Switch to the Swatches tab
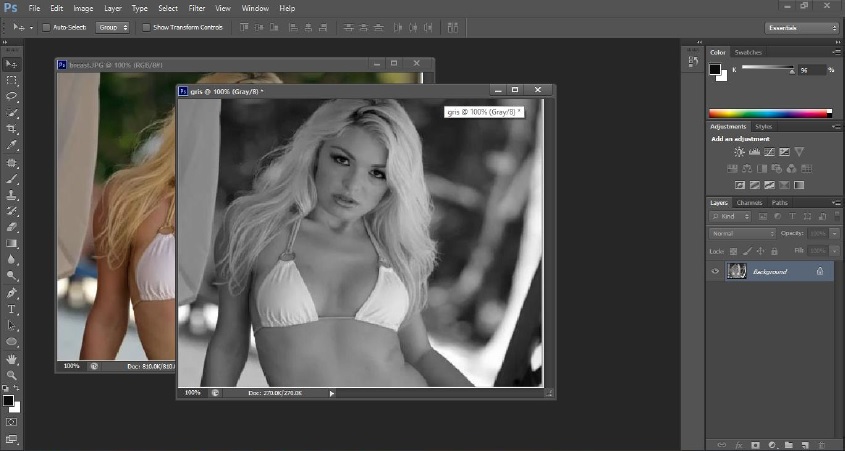 (x=747, y=52)
